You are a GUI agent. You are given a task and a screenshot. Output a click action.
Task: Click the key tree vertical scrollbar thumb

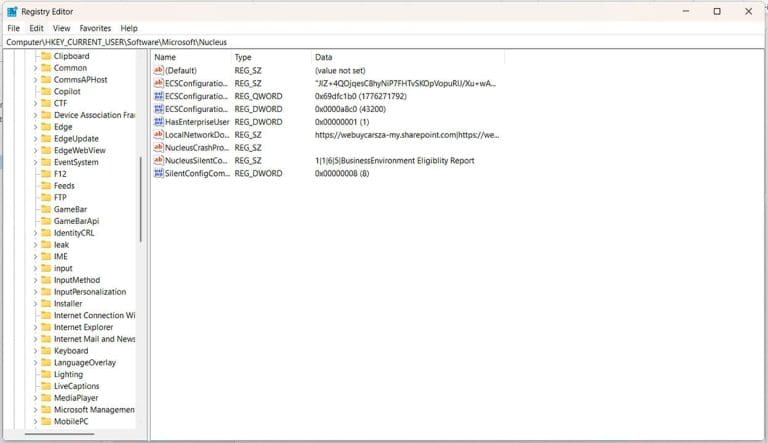141,199
